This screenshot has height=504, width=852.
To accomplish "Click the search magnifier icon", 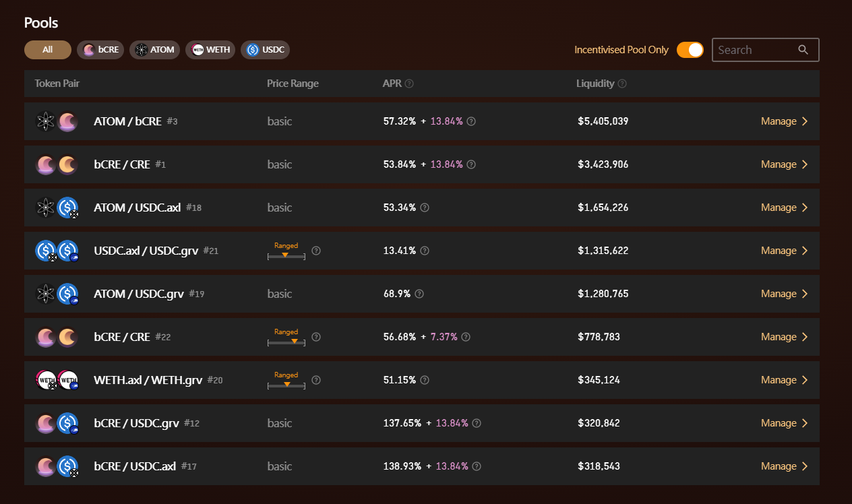I will (803, 50).
